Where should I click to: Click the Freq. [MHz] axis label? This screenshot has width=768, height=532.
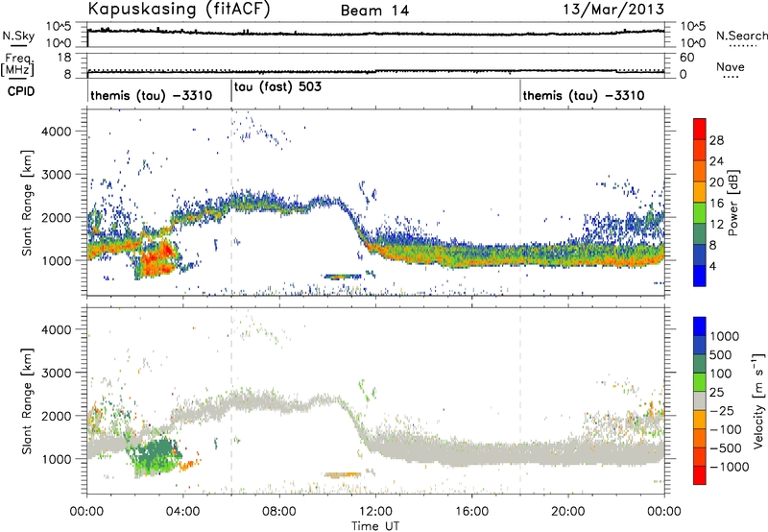(18, 64)
